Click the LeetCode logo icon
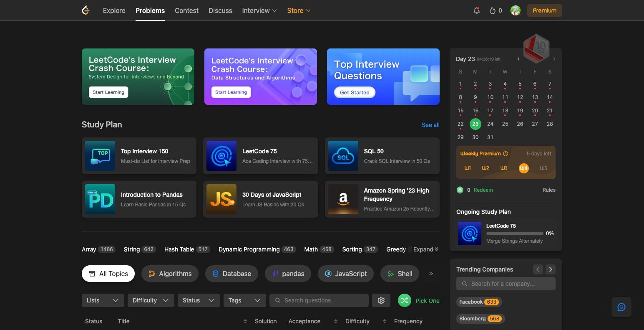Image resolution: width=644 pixels, height=330 pixels. point(86,10)
